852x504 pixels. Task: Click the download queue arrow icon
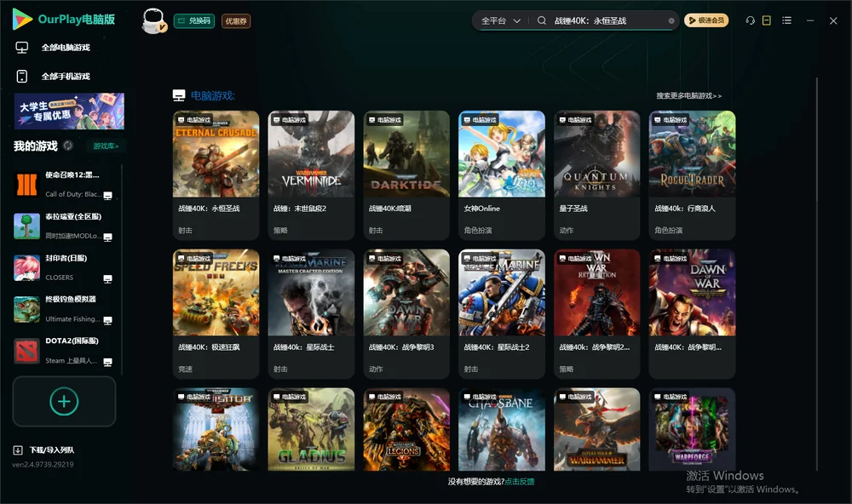tap(18, 450)
